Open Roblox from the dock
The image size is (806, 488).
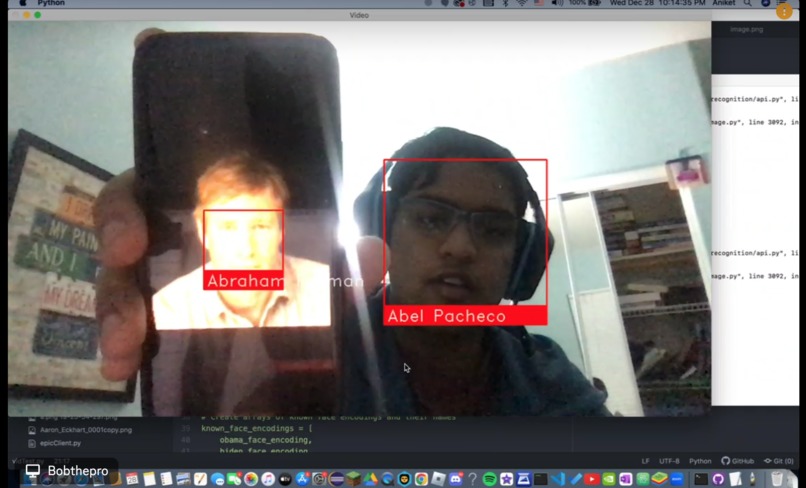[x=438, y=479]
